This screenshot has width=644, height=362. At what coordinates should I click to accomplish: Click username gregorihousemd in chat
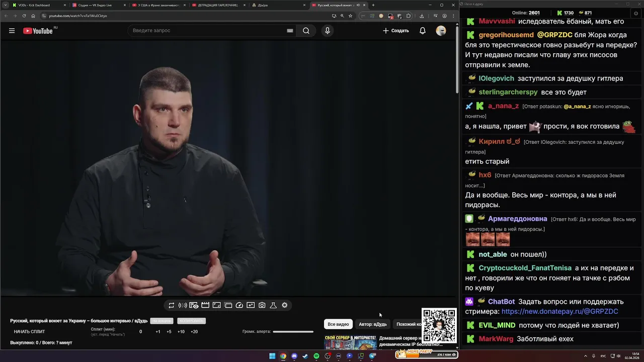pyautogui.click(x=506, y=35)
